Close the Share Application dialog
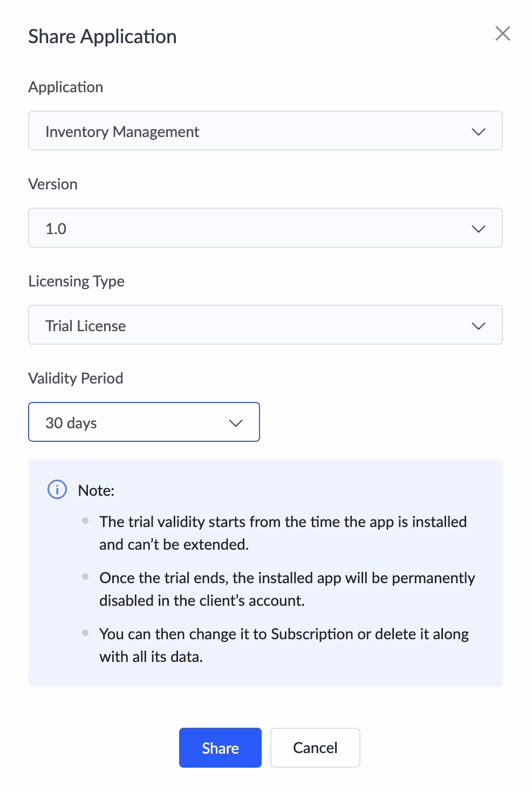Viewport: 532px width, 793px height. point(502,33)
